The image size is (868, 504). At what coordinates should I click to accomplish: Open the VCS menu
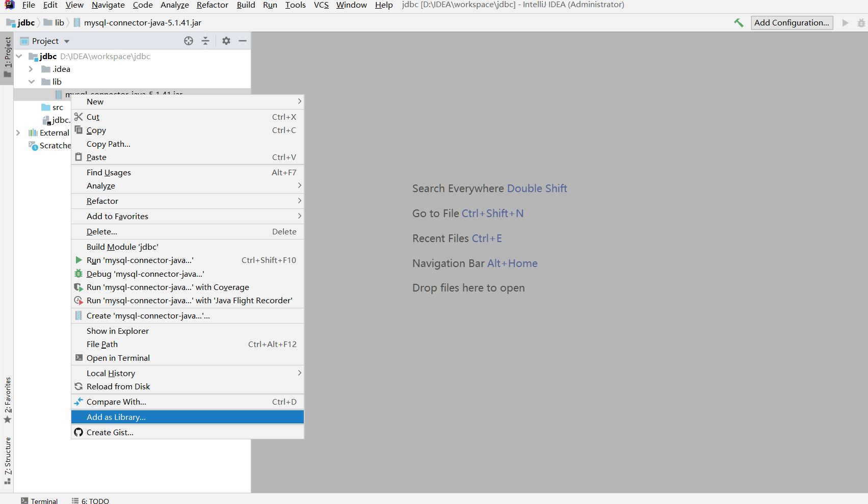pyautogui.click(x=321, y=5)
